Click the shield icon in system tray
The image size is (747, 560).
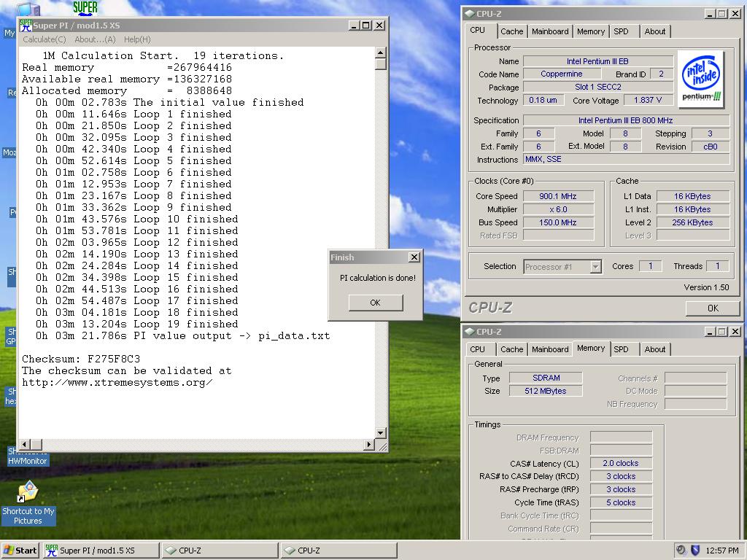point(695,551)
